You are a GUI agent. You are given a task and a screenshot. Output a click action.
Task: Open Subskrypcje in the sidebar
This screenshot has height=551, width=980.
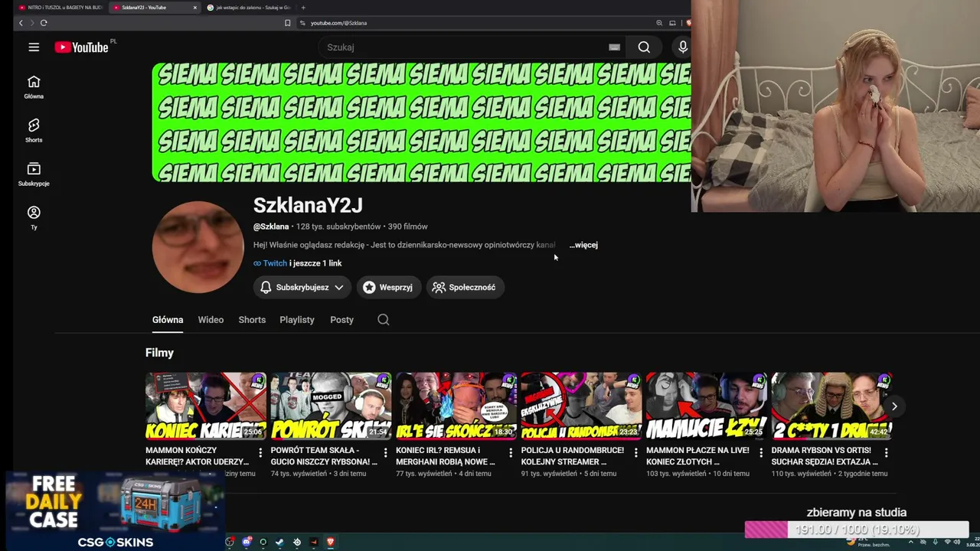coord(34,174)
